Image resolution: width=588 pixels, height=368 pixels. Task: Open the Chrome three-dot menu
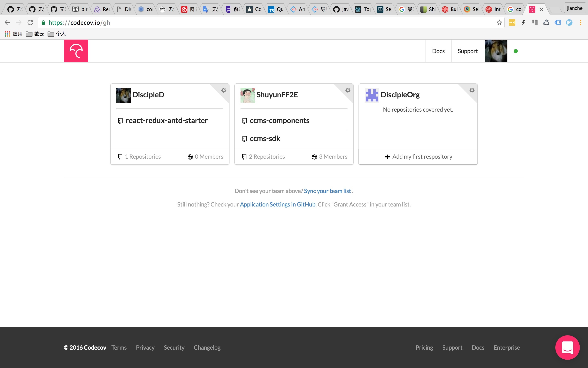point(581,23)
